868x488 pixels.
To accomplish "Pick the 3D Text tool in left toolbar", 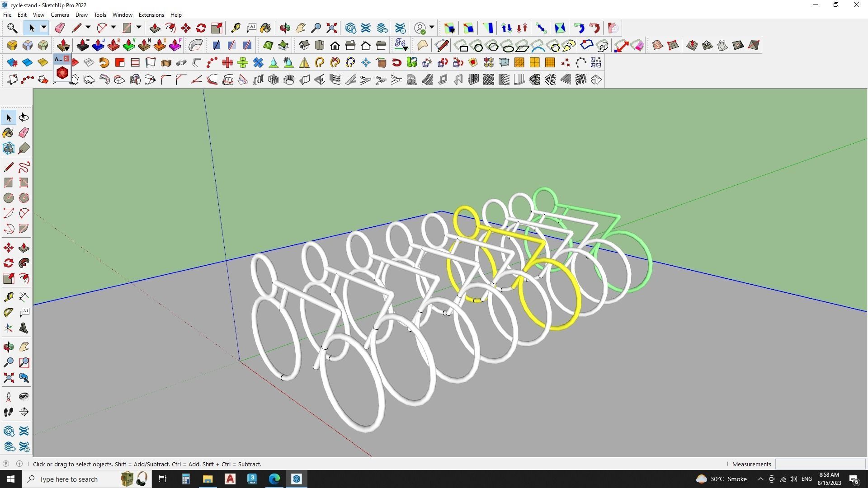I will 24,328.
